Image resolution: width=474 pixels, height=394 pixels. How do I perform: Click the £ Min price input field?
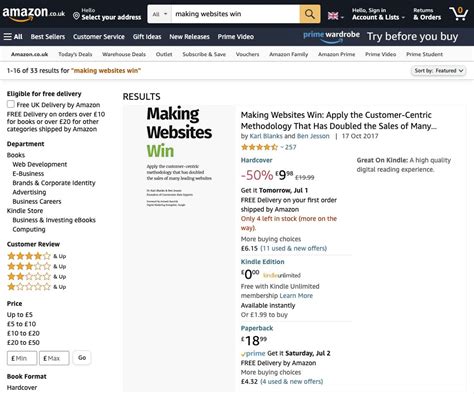[x=22, y=358]
